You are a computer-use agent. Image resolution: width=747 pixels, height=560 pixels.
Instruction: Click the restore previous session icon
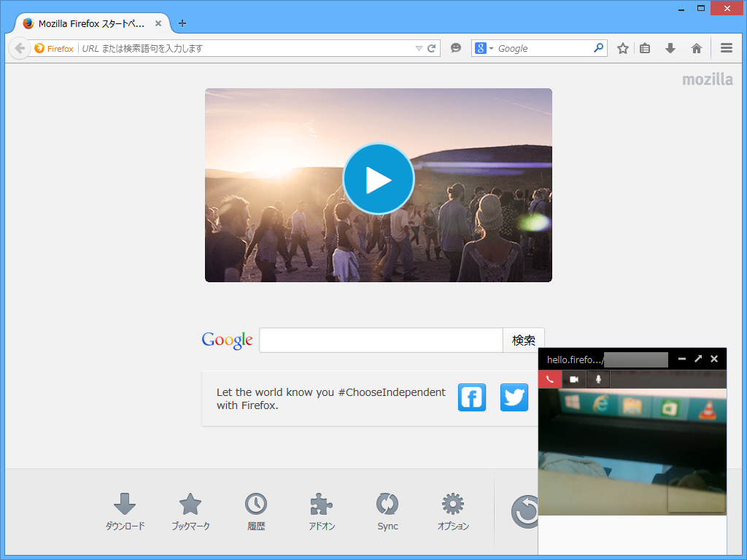tap(525, 512)
